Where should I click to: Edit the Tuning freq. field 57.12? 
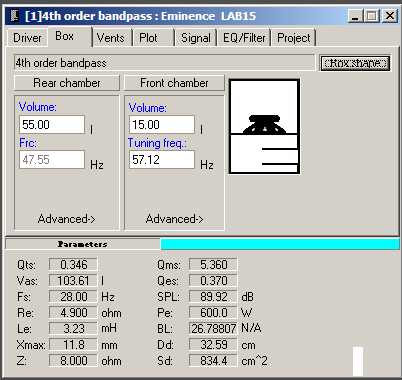(x=162, y=159)
